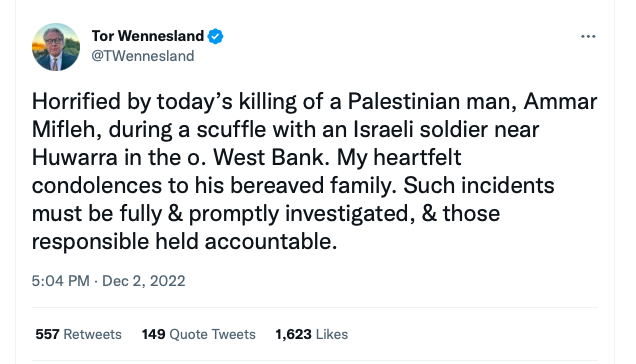Image resolution: width=636 pixels, height=364 pixels.
Task: View the 149 Quote Tweets list
Action: tap(198, 334)
